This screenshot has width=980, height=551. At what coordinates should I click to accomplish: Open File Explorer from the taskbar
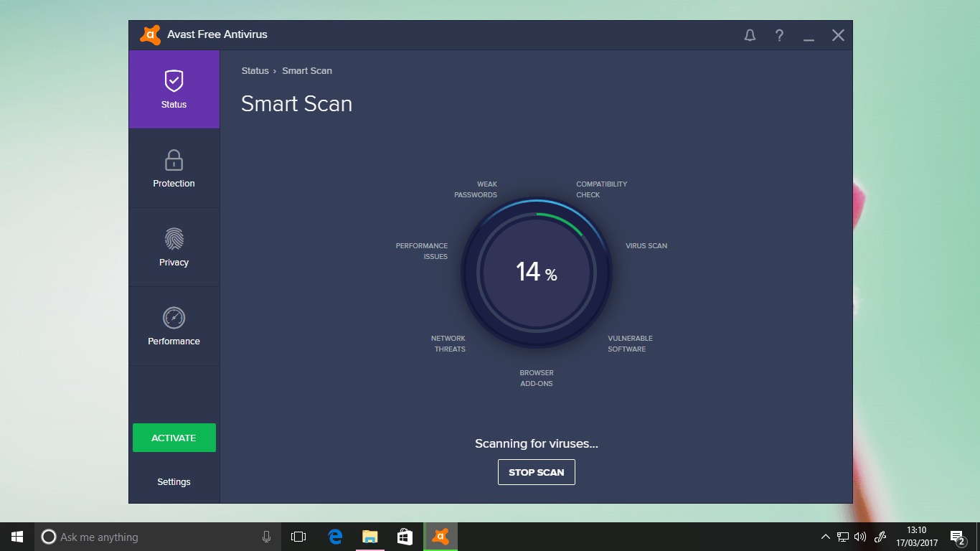coord(369,536)
